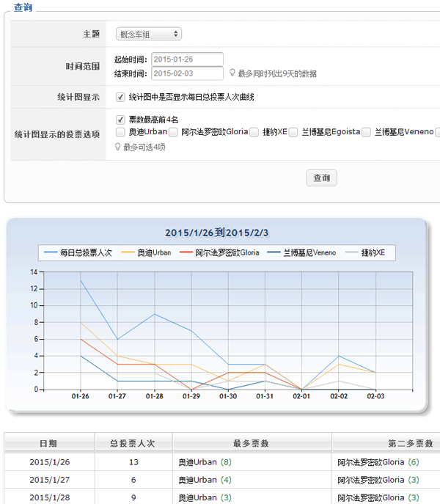Click the 第二多票数 column header
440x504 pixels.
coord(411,443)
